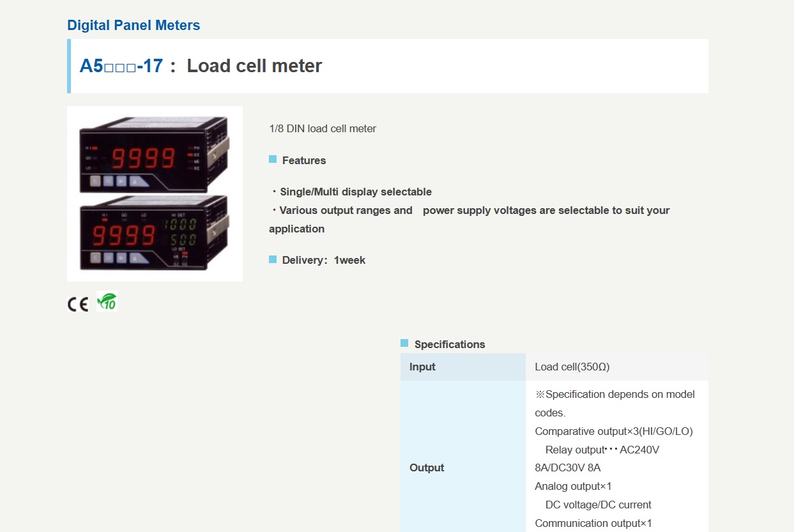Click the upper single-display meter photo
The width and height of the screenshot is (794, 532).
(153, 155)
